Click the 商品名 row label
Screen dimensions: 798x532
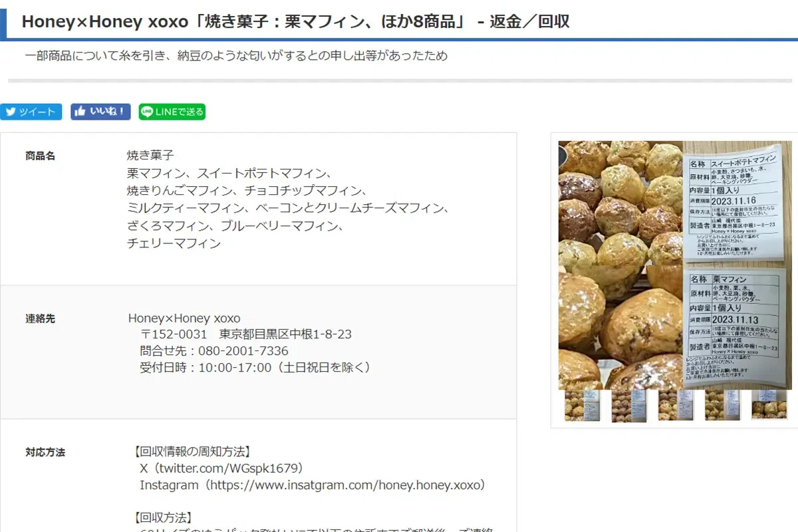41,156
